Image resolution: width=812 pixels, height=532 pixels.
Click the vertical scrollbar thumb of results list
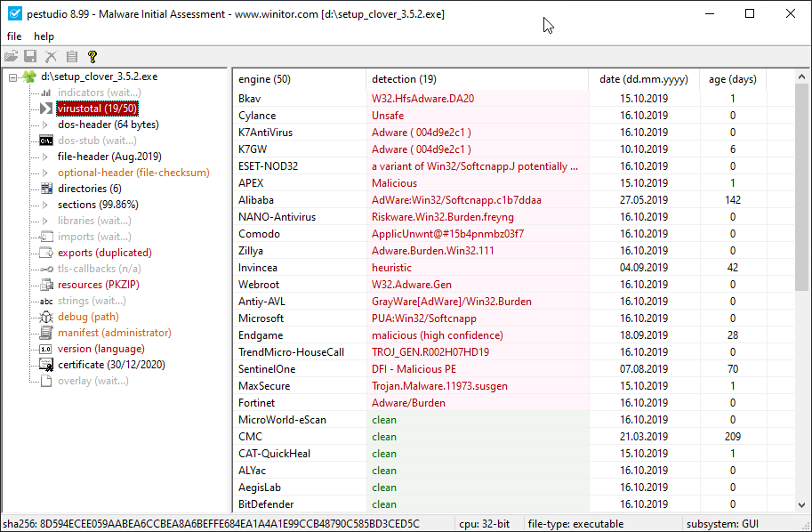801,188
